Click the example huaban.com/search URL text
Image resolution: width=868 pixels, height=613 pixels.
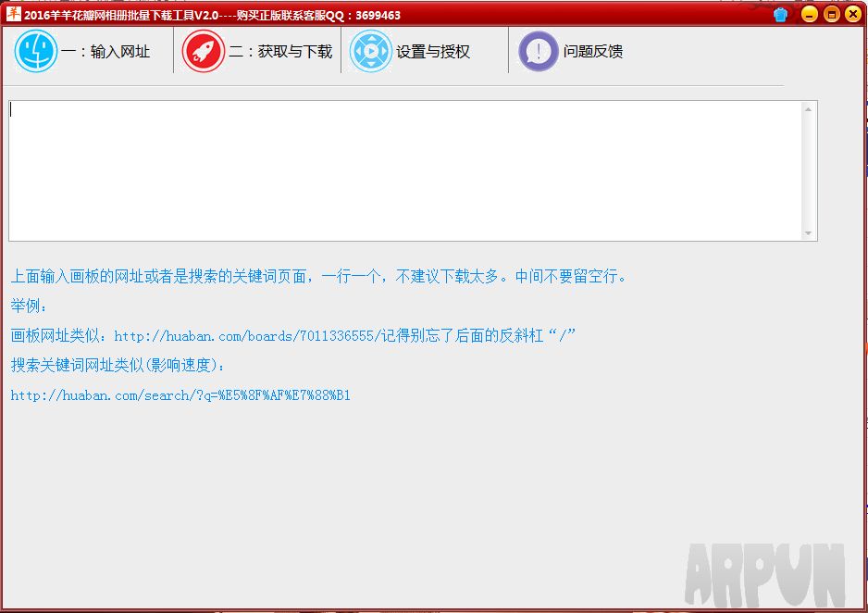[x=180, y=395]
